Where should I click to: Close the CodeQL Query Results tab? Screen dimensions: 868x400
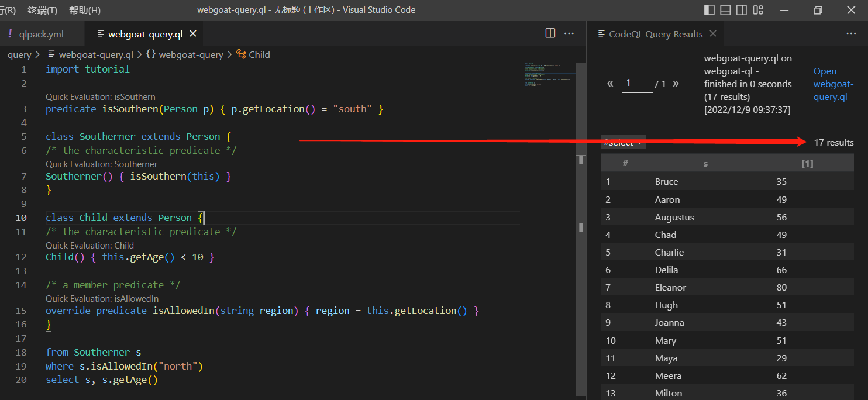(713, 33)
